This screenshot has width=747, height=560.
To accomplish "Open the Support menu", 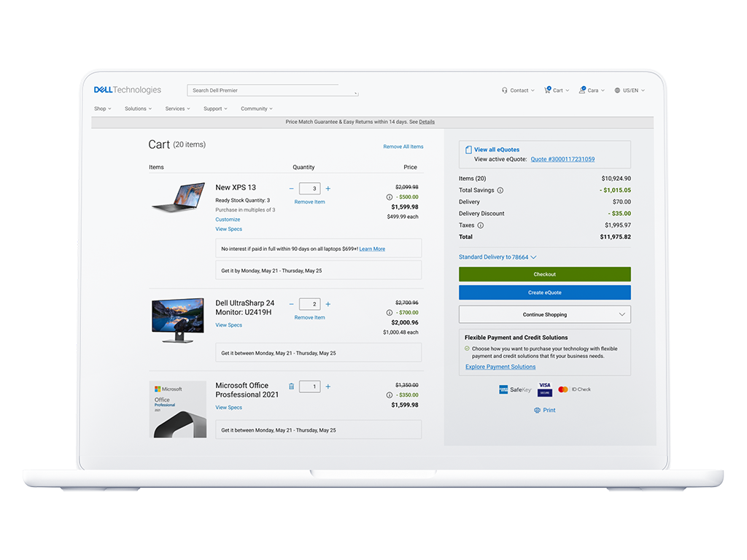I will 215,109.
